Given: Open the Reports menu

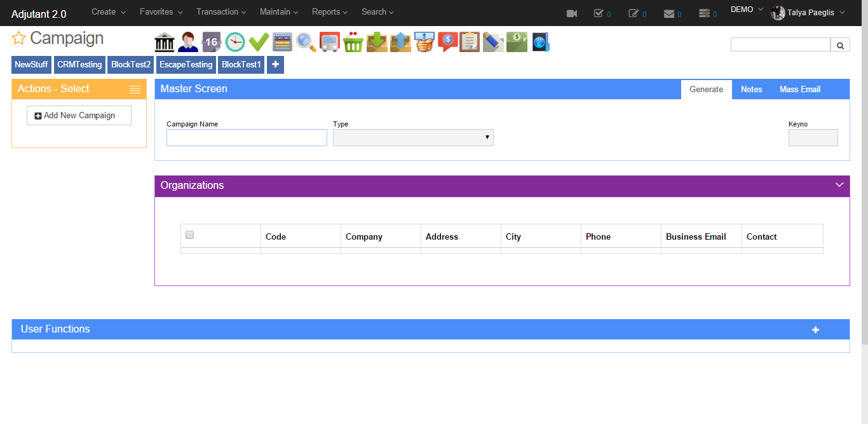Looking at the screenshot, I should pos(329,12).
